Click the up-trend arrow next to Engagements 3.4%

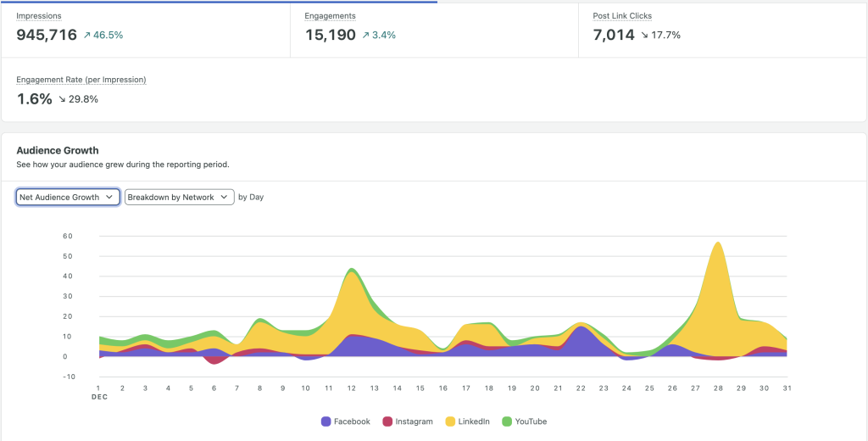(366, 35)
